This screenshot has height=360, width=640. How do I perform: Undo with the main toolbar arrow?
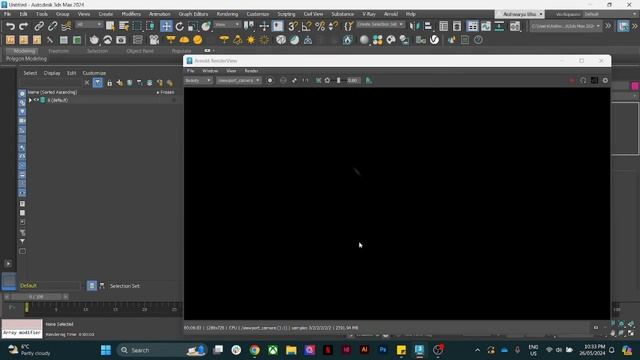coord(10,27)
